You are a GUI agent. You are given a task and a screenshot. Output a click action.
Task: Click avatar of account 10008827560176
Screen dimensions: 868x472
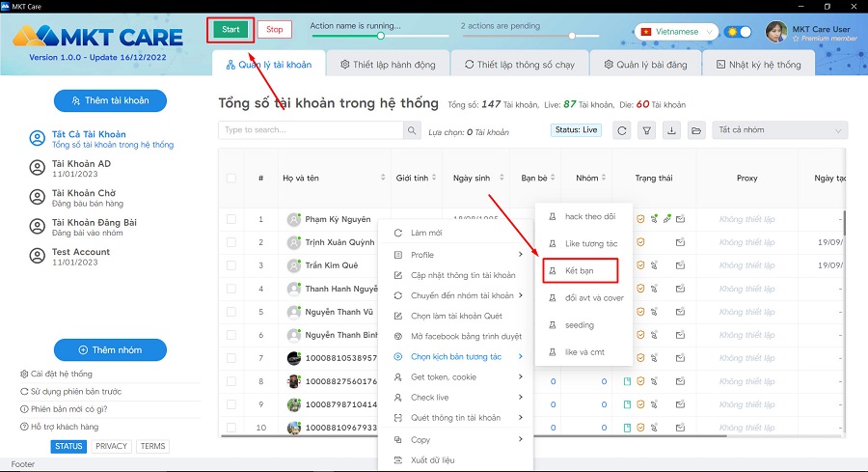(x=294, y=381)
